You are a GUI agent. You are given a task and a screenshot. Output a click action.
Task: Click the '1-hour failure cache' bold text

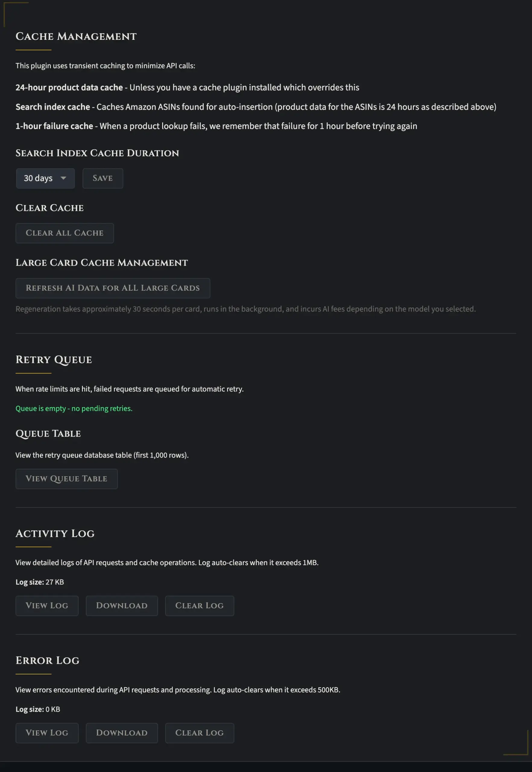[54, 126]
